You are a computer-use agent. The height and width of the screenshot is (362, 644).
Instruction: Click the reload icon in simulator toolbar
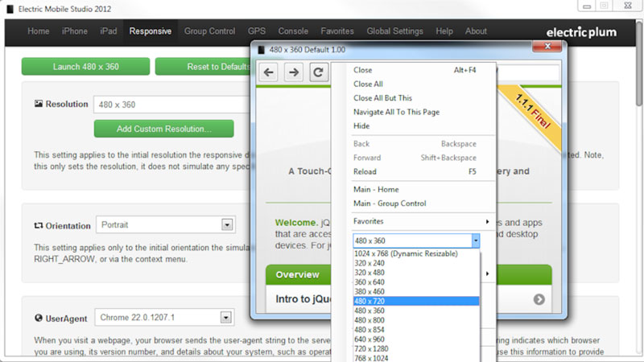[319, 72]
